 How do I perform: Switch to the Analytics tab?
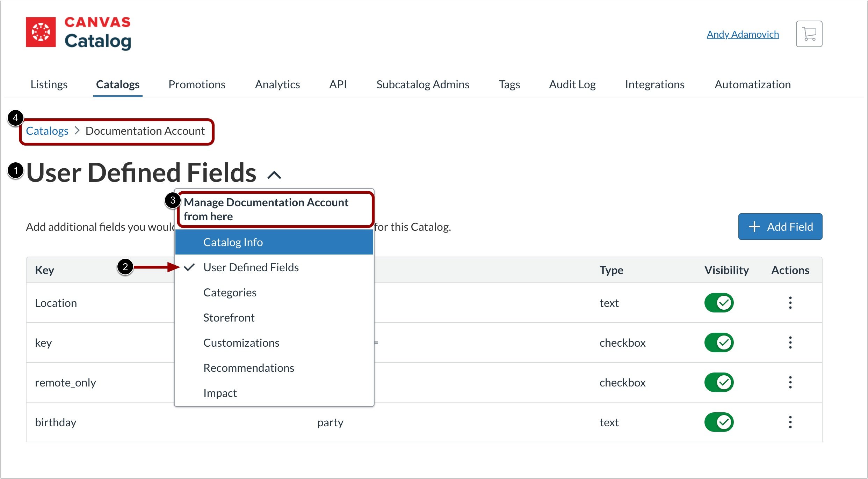[277, 84]
